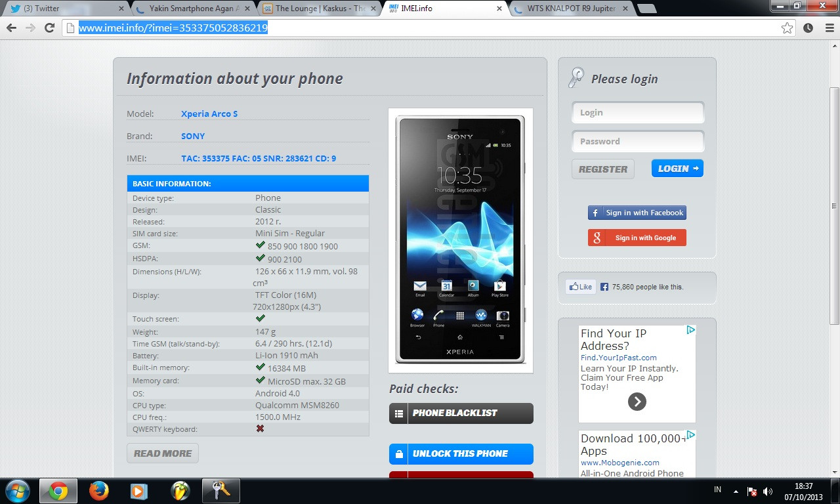Viewport: 840px width, 504px height.
Task: Open the www.Mobogenie.com ad link
Action: [620, 463]
